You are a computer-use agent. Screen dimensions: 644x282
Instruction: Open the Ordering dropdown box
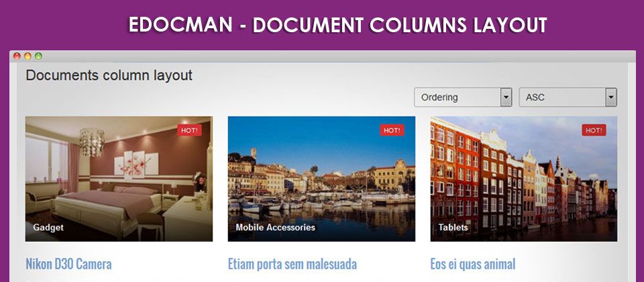click(x=463, y=97)
